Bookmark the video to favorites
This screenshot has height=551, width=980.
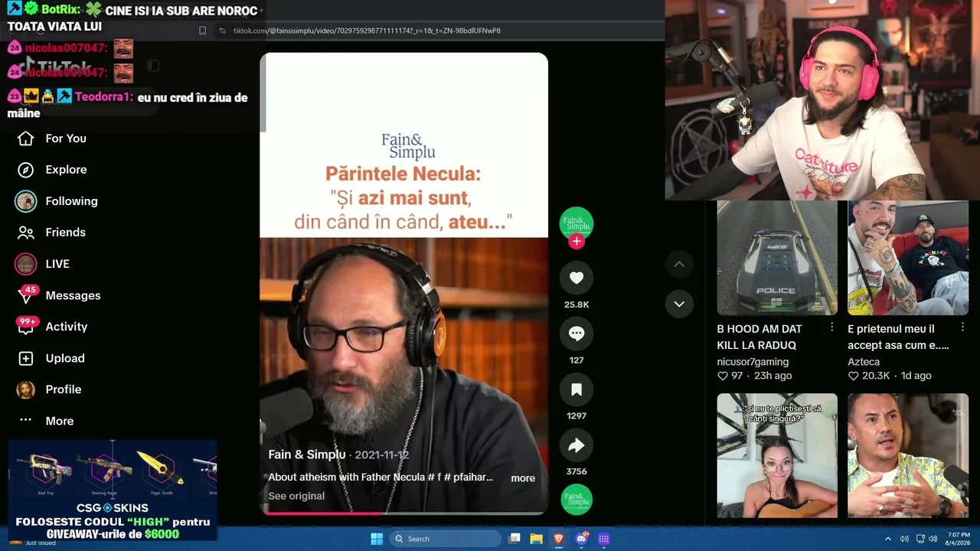577,390
